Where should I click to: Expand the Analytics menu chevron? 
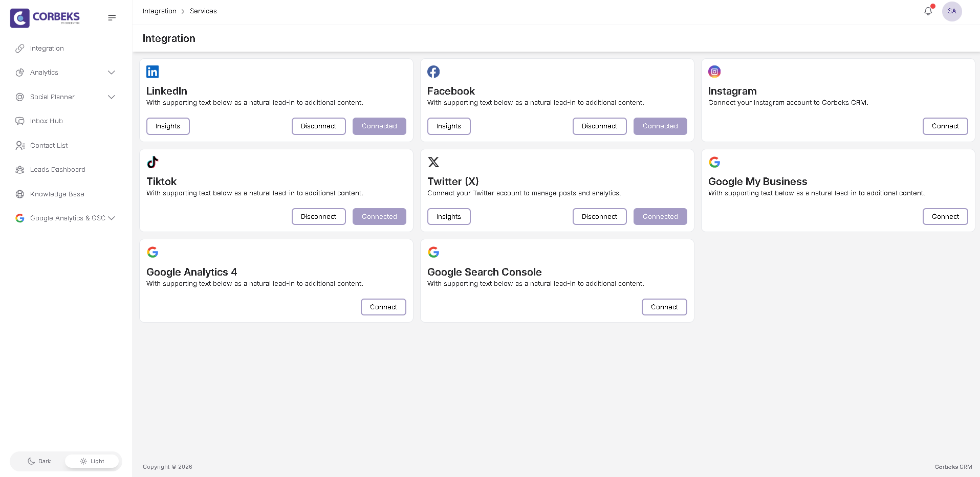(x=112, y=73)
